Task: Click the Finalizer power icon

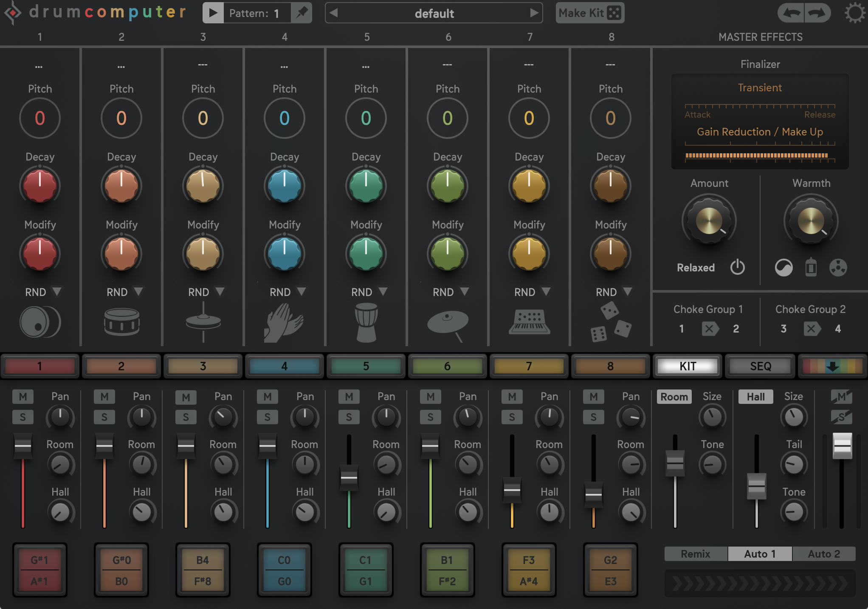Action: tap(738, 267)
